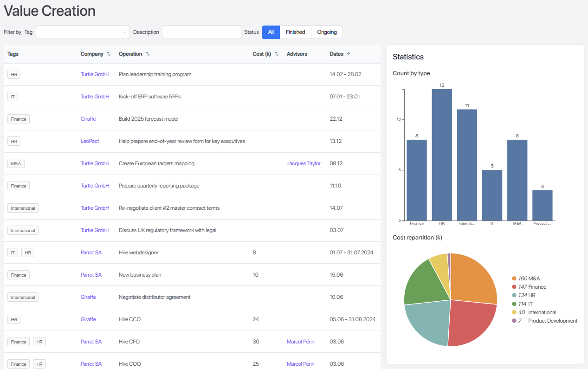Select the All status filter

point(271,32)
